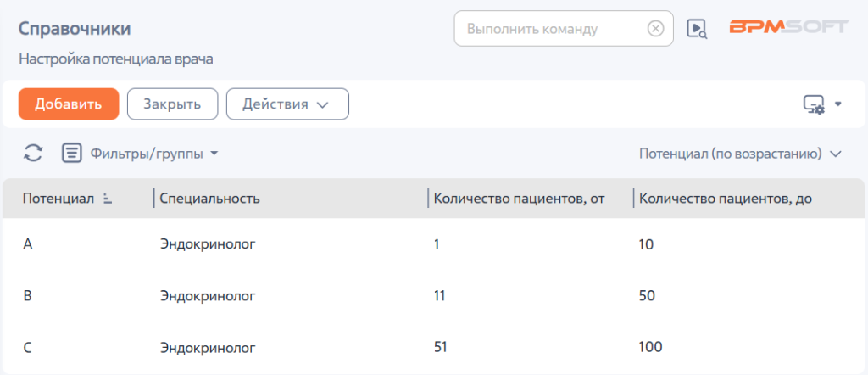Open Фильтры/группы dropdown menu
The image size is (868, 375).
(154, 154)
